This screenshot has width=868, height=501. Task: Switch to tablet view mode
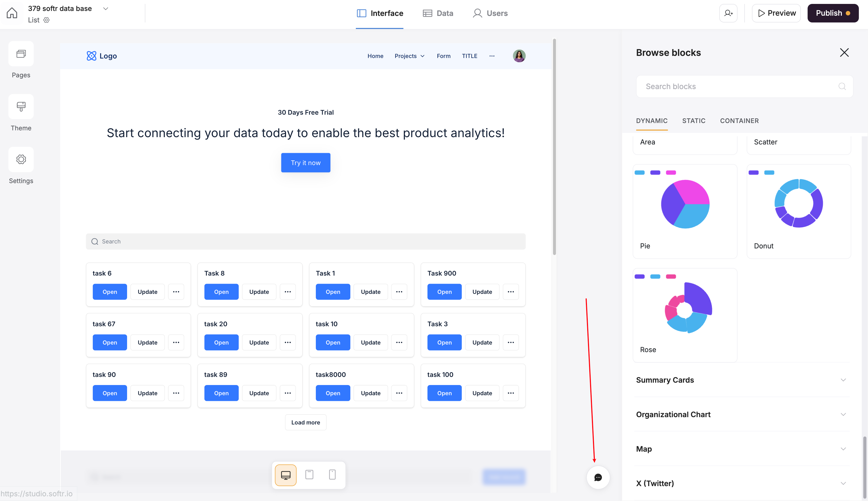coord(309,475)
